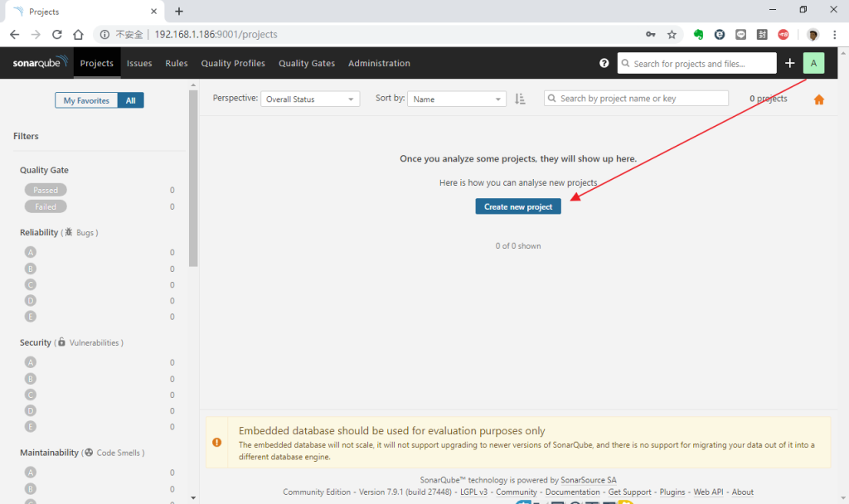Filter Quality Gate by Passed
Screen dimensions: 849x504
[46, 190]
